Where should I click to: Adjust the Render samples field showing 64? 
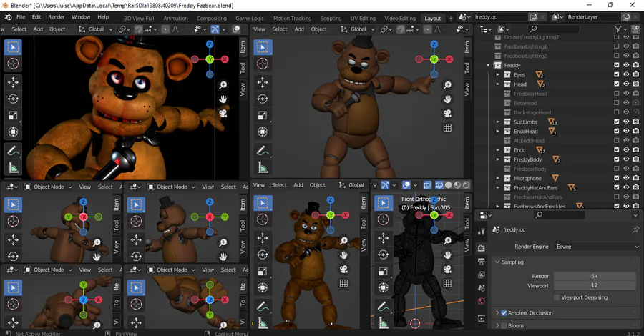[595, 276]
